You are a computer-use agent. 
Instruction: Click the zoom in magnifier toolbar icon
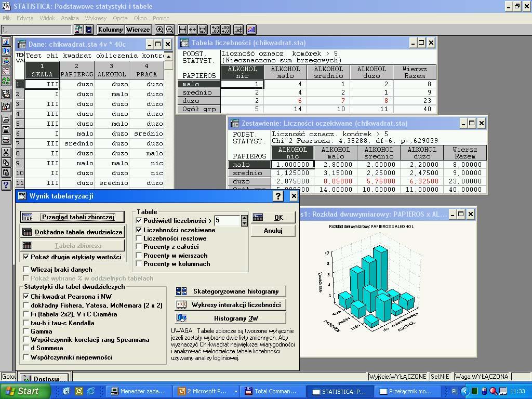click(159, 30)
